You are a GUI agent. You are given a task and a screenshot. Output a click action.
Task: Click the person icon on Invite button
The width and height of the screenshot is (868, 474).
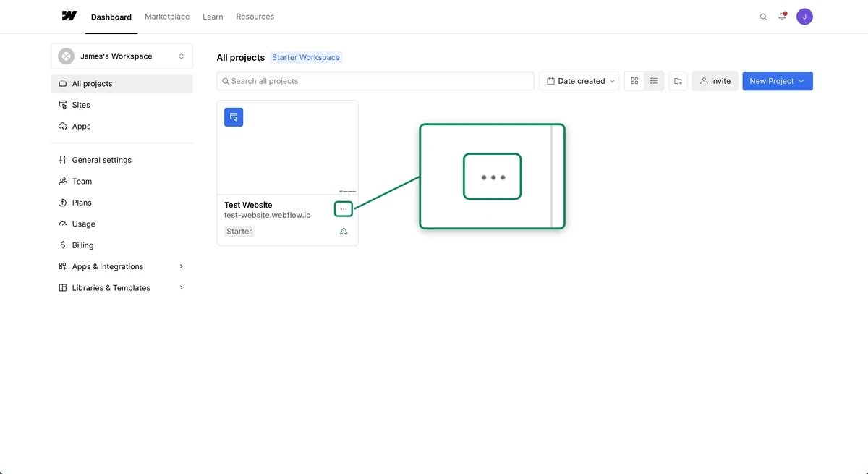[x=704, y=81]
